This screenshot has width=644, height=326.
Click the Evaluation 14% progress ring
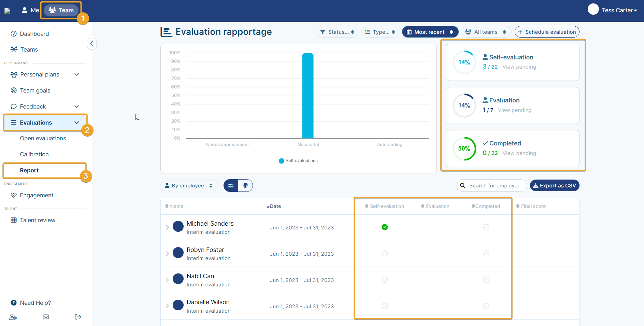[464, 105]
